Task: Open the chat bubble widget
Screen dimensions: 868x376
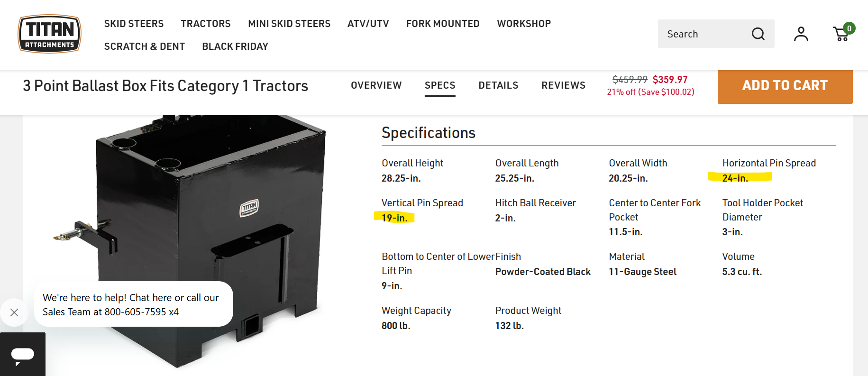Action: [x=22, y=355]
